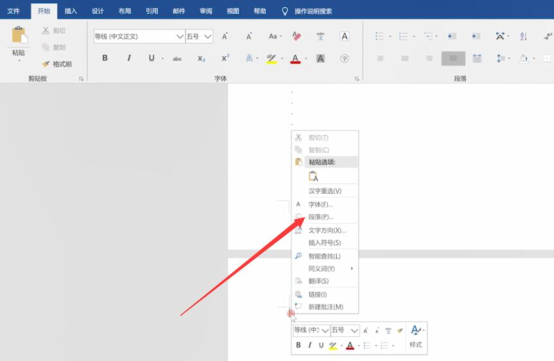
Task: Toggle Bold in the mini toolbar
Action: tap(298, 345)
